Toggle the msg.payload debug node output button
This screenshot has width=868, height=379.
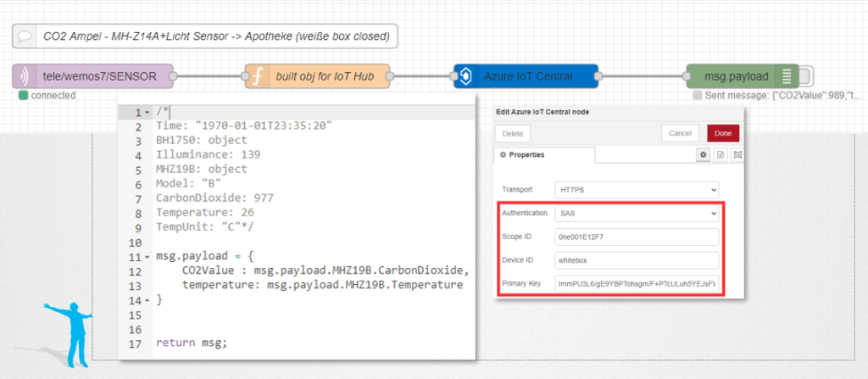pyautogui.click(x=806, y=76)
